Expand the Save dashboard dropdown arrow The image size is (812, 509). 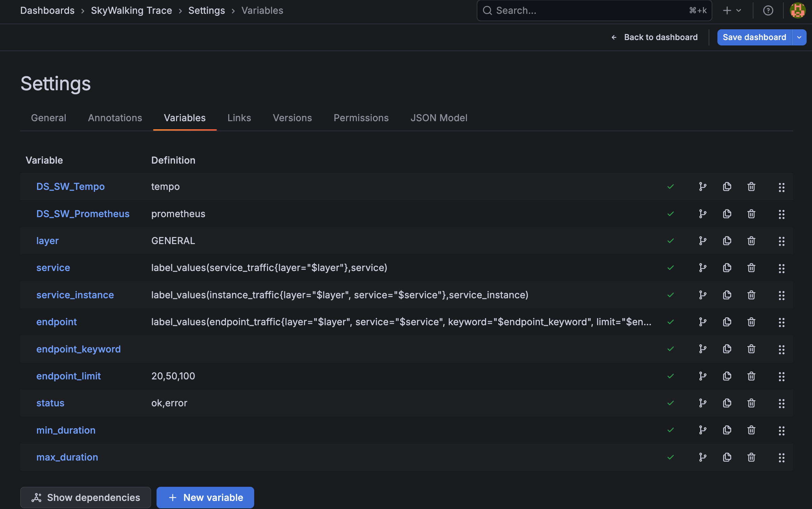799,37
